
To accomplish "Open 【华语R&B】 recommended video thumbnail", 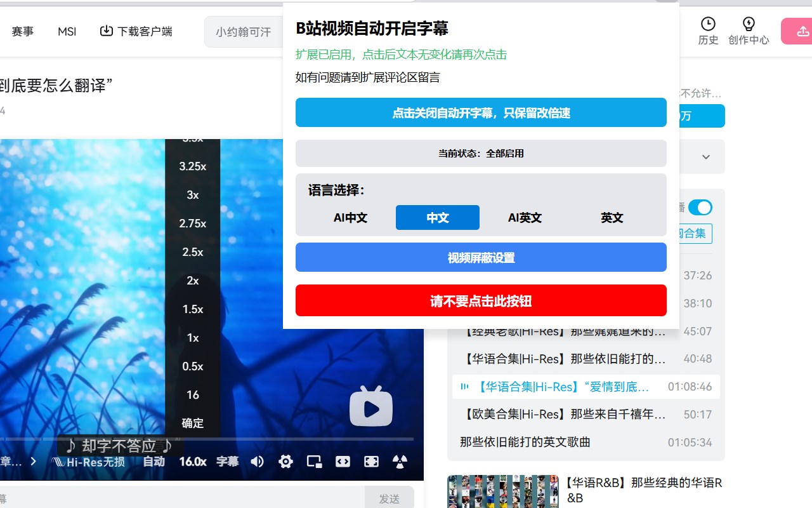I will click(503, 491).
